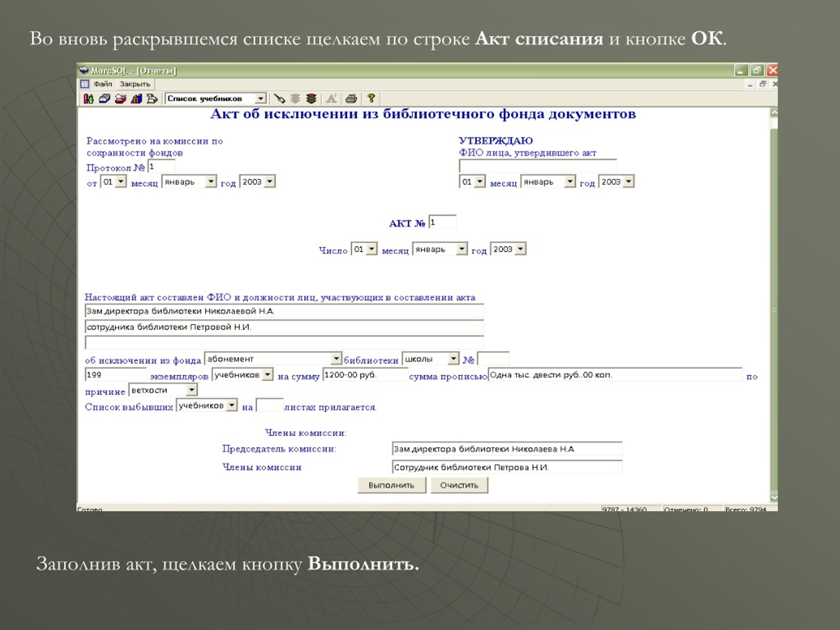The height and width of the screenshot is (630, 840).
Task: Click the colored traffic light icon
Action: coord(311,99)
